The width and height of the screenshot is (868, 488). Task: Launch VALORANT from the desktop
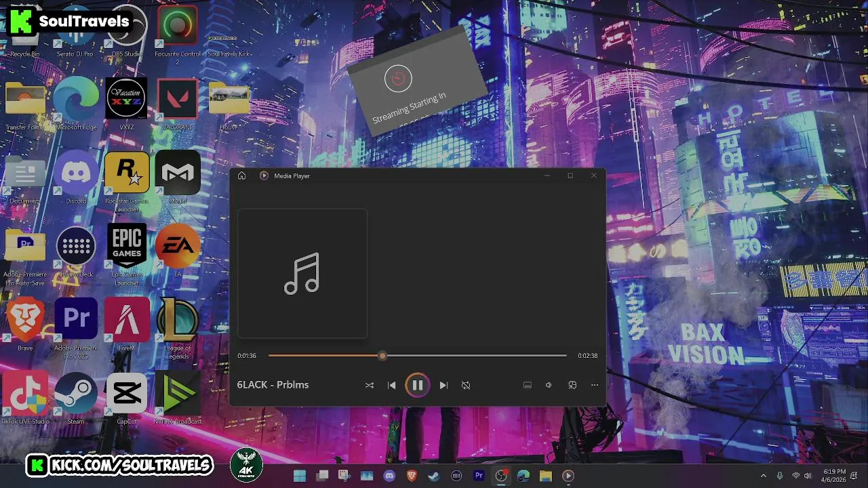[178, 104]
